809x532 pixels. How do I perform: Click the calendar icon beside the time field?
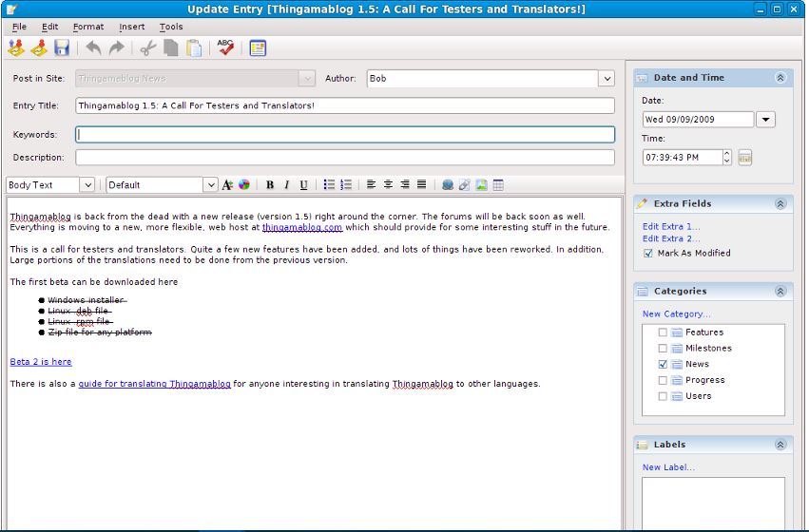tap(744, 158)
